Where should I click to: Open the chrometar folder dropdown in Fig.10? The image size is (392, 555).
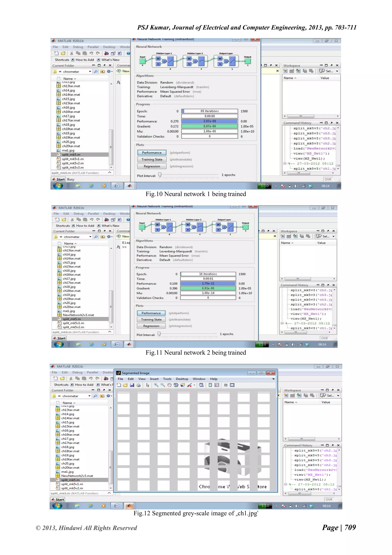click(90, 71)
